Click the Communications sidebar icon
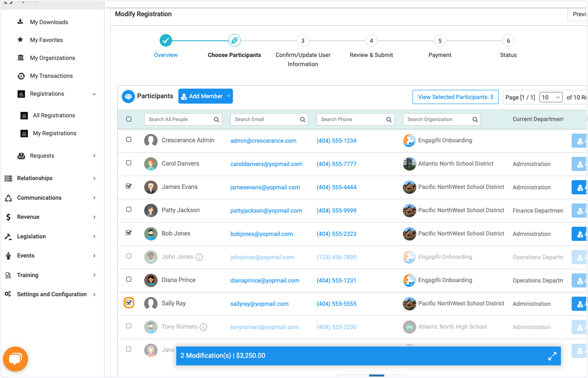Viewport: 588px width, 378px height. [x=8, y=198]
